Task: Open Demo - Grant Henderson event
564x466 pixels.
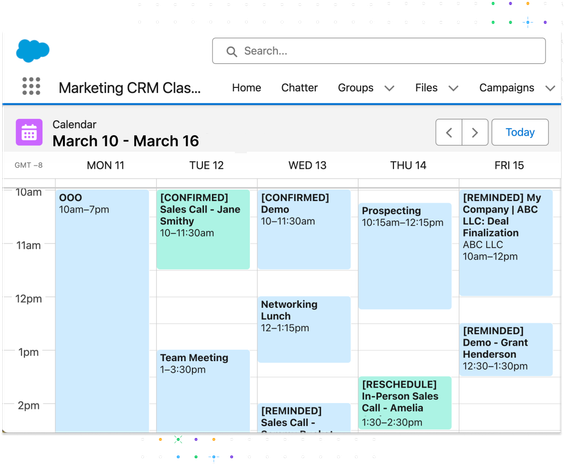Action: point(506,350)
